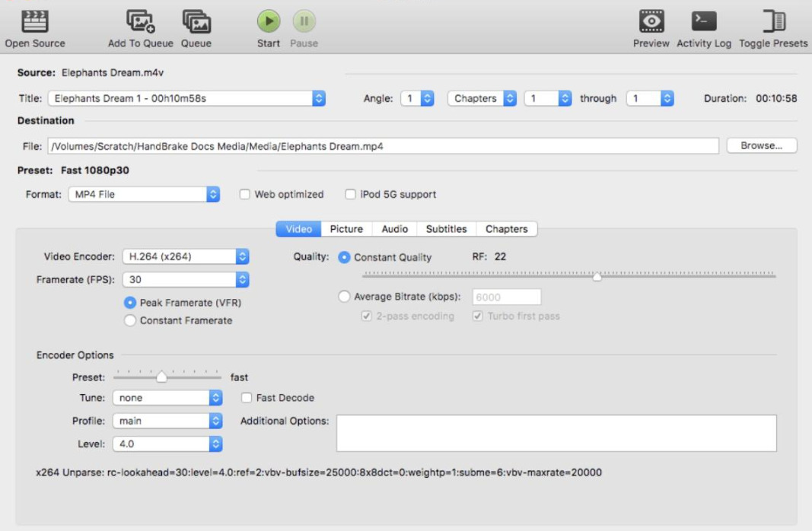Switch to the Video tab
Image resolution: width=812 pixels, height=531 pixels.
299,229
